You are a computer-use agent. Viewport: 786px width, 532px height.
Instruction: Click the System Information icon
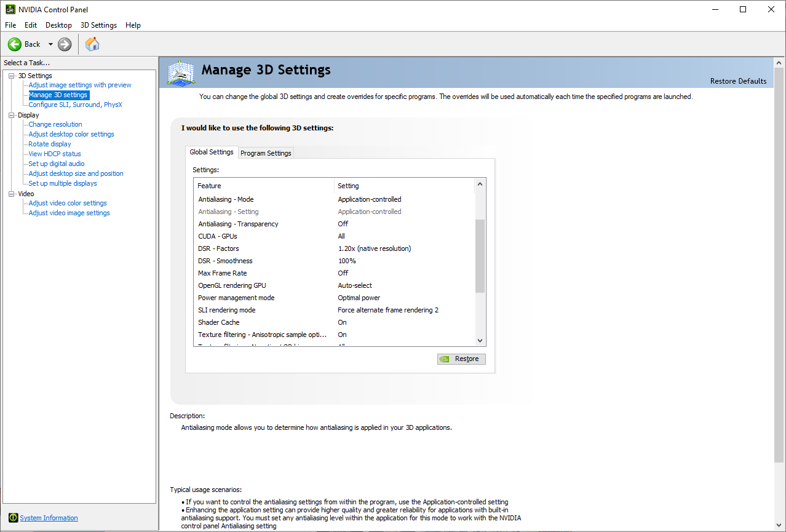pyautogui.click(x=14, y=518)
